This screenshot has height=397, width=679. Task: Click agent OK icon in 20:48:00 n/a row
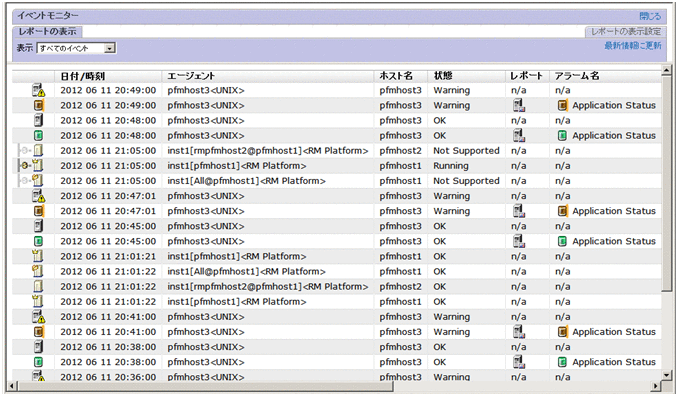(x=38, y=120)
